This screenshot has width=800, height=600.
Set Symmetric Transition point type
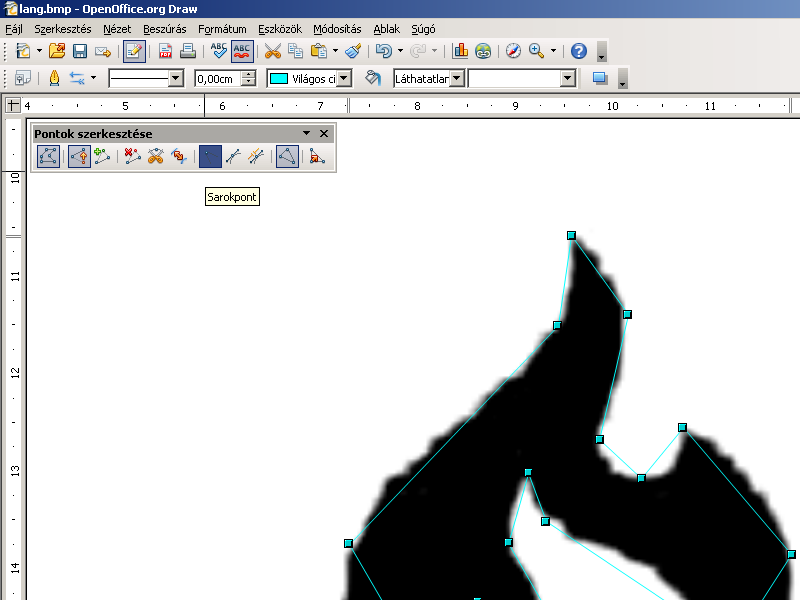point(256,156)
